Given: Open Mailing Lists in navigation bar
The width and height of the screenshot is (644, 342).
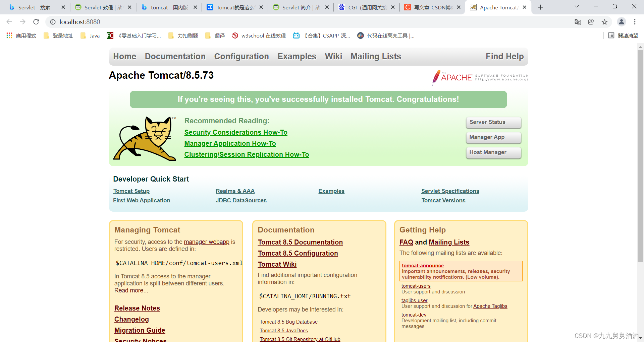Looking at the screenshot, I should [376, 56].
